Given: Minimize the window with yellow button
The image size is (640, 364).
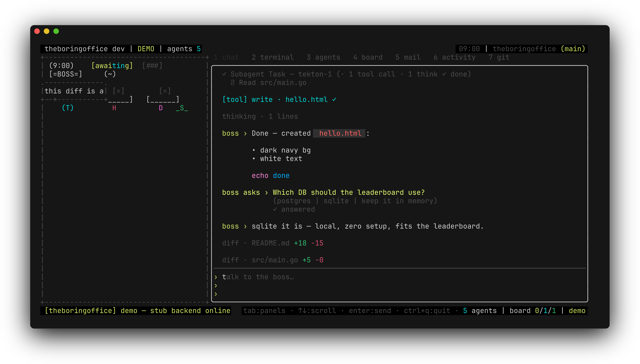Looking at the screenshot, I should [47, 31].
